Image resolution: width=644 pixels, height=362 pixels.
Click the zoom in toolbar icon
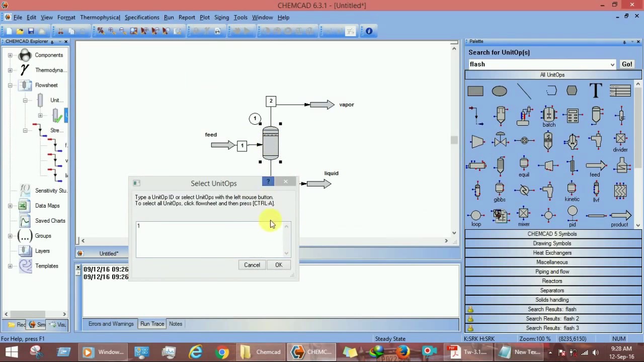pyautogui.click(x=111, y=31)
